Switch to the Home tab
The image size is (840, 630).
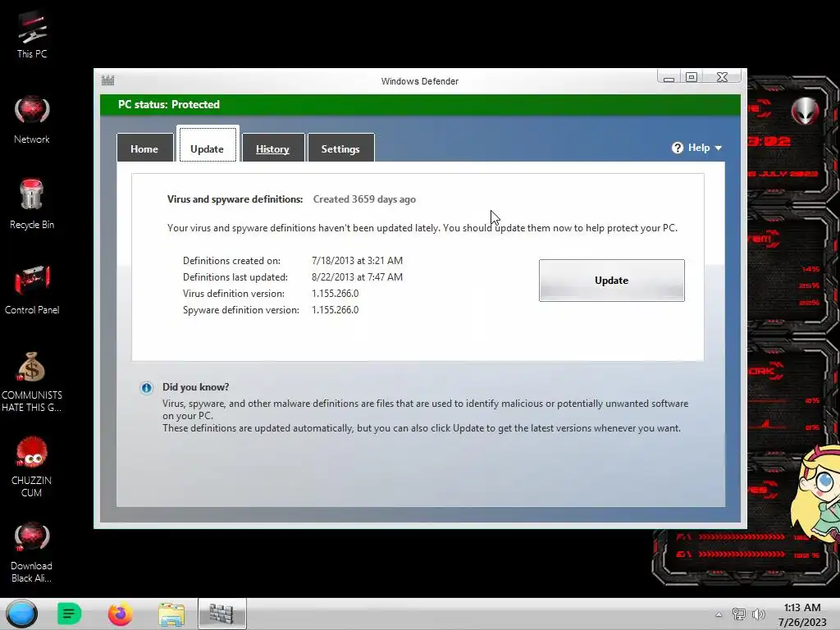coord(144,148)
